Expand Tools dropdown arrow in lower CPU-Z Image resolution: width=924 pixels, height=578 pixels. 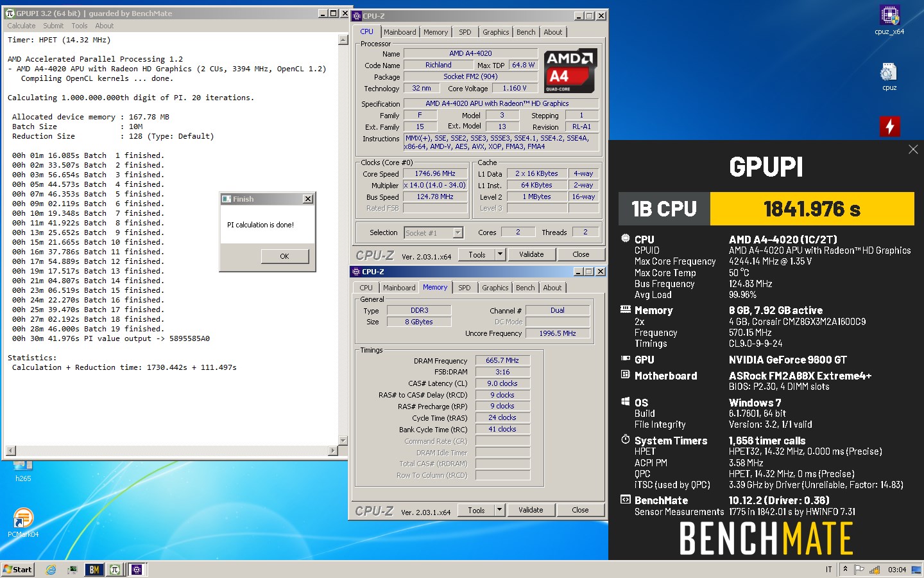pos(500,510)
